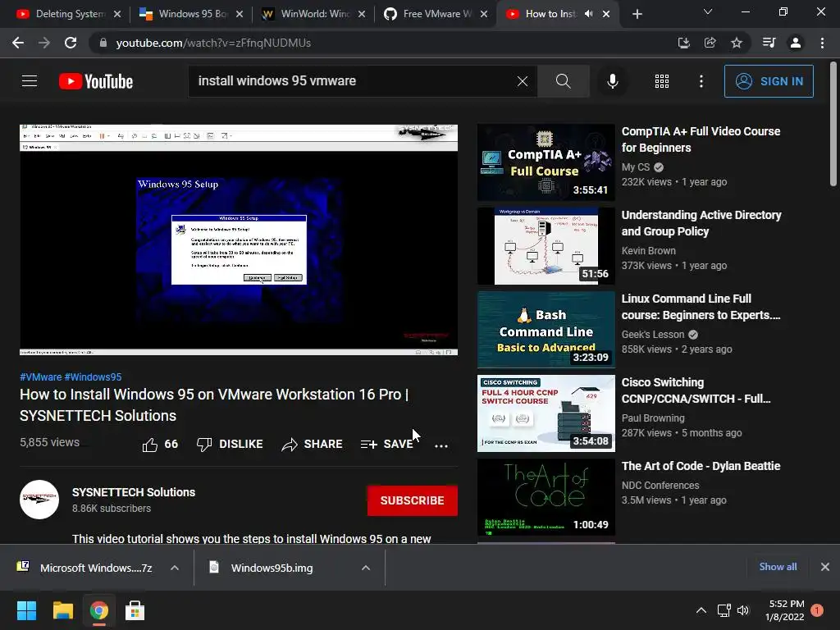This screenshot has width=840, height=630.
Task: Dislike the video
Action: pos(230,444)
